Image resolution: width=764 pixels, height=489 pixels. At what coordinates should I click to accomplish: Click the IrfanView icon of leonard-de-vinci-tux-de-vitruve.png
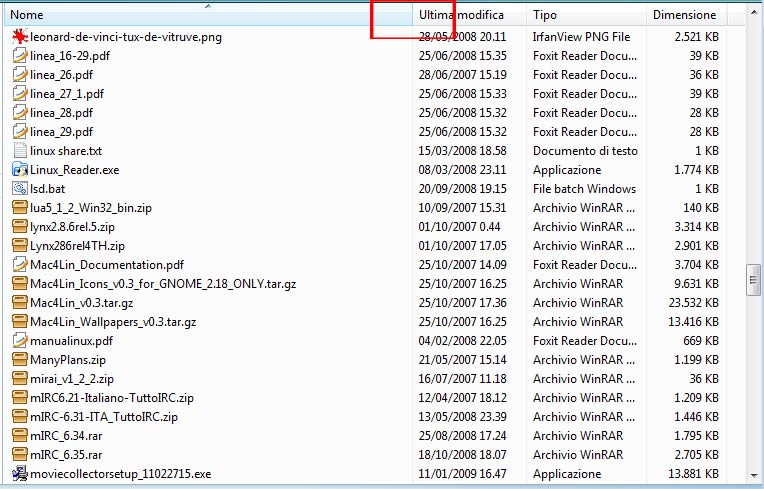click(20, 37)
